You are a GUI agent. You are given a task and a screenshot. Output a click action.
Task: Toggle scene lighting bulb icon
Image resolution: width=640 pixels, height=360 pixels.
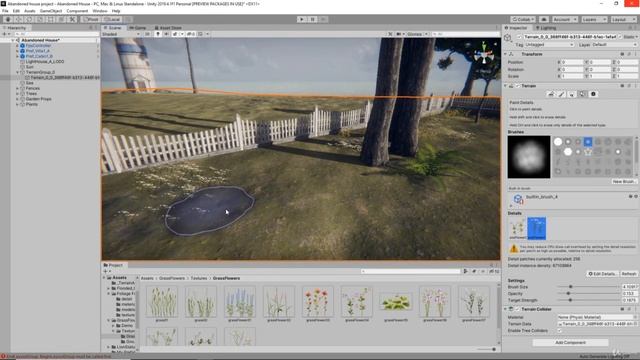158,34
